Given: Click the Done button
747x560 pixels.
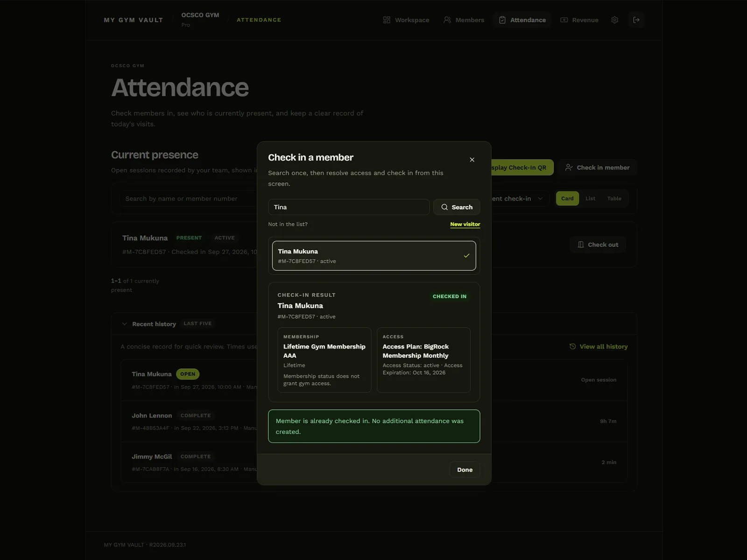Looking at the screenshot, I should point(465,469).
